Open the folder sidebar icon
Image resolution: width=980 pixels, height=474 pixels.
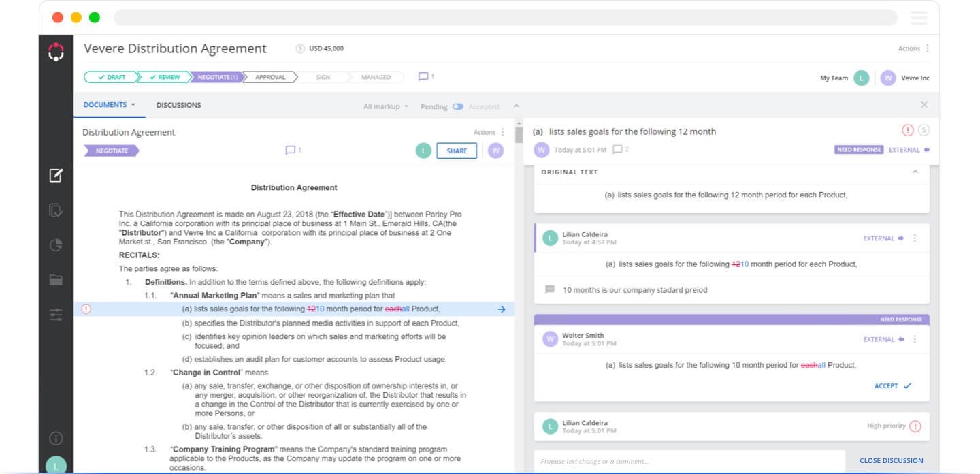pos(56,279)
